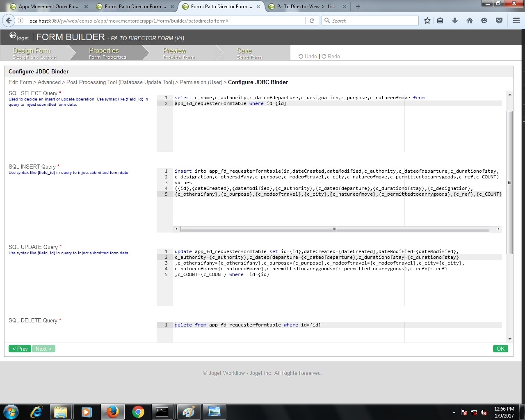Click the 'SQL DELETE Query' label
The width and height of the screenshot is (525, 420).
pyautogui.click(x=33, y=320)
